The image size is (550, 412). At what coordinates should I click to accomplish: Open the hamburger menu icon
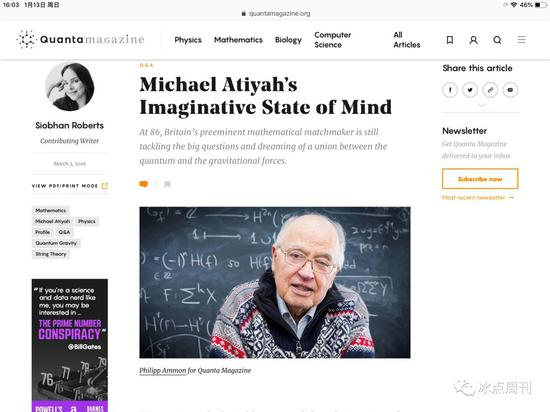click(x=521, y=40)
